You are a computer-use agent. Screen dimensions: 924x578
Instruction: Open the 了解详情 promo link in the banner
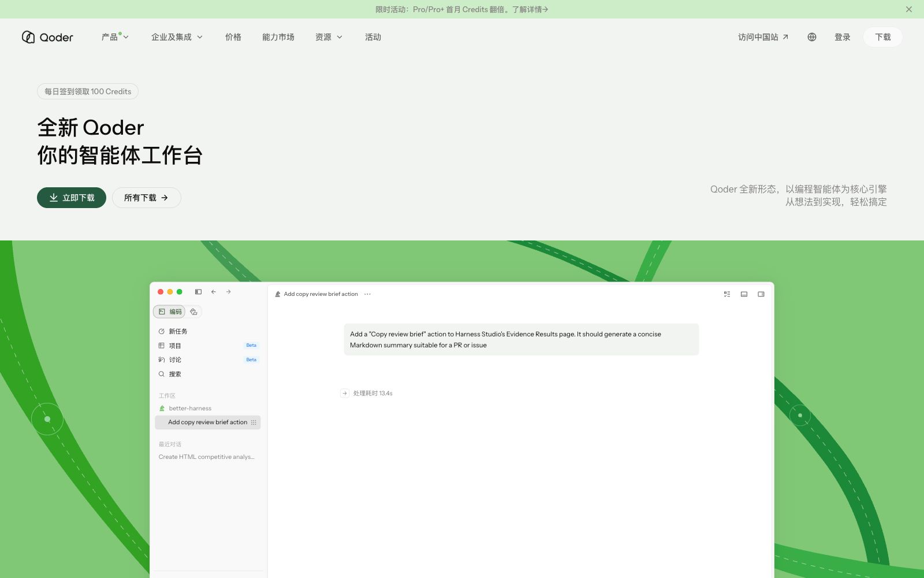(x=530, y=9)
